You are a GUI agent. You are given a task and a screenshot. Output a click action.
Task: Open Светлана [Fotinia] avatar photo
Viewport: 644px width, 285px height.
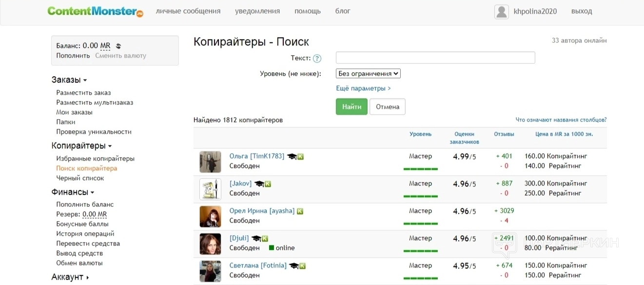tap(210, 271)
